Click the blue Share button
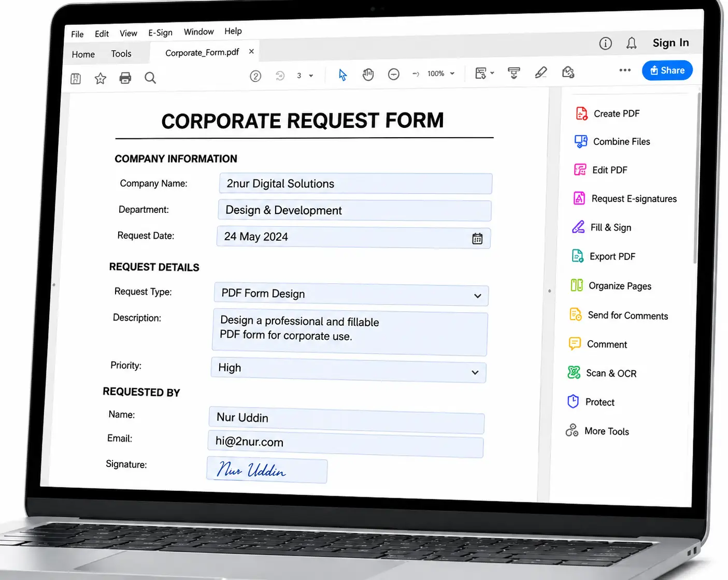Image resolution: width=728 pixels, height=580 pixels. click(667, 70)
